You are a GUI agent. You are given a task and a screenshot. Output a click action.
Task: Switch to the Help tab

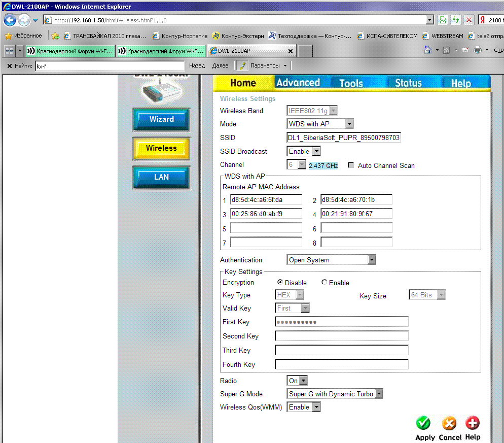(x=461, y=83)
